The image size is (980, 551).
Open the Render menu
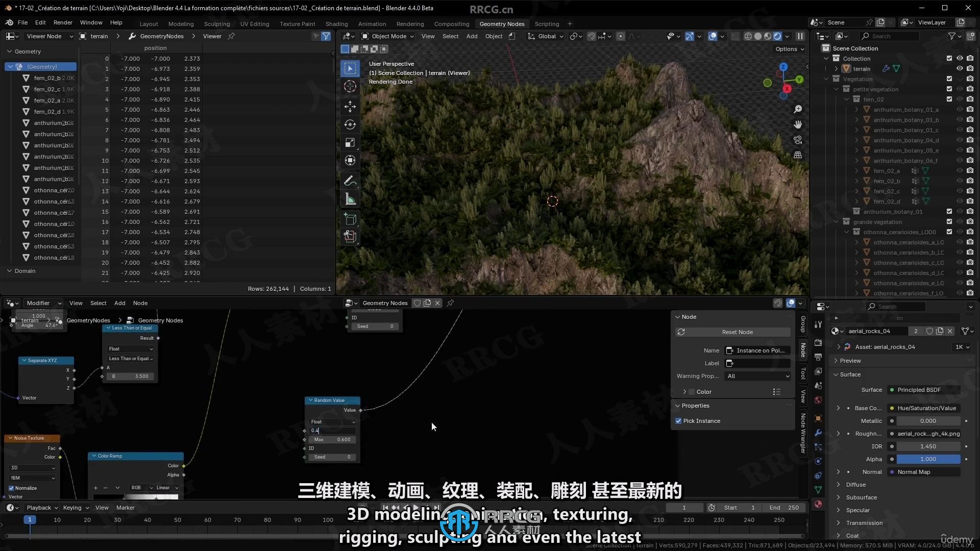63,22
